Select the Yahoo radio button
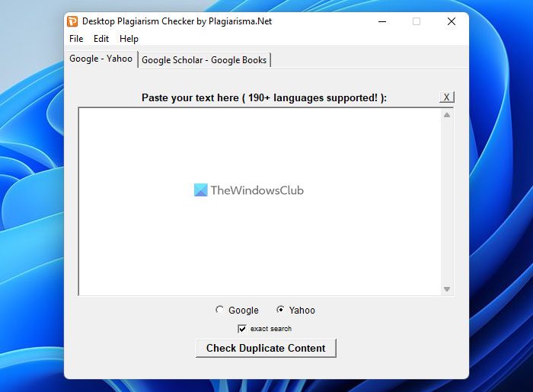 (x=280, y=310)
